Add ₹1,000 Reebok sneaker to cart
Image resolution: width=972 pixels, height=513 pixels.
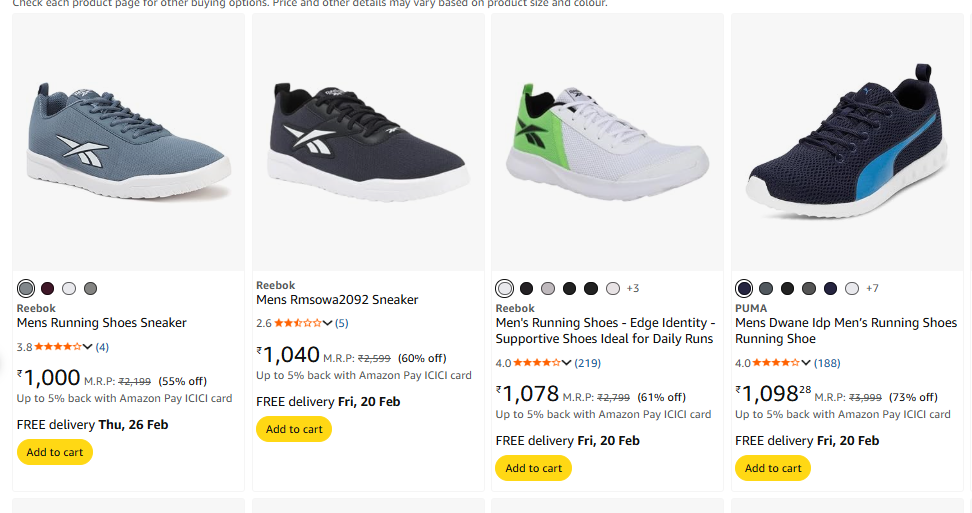click(x=55, y=452)
